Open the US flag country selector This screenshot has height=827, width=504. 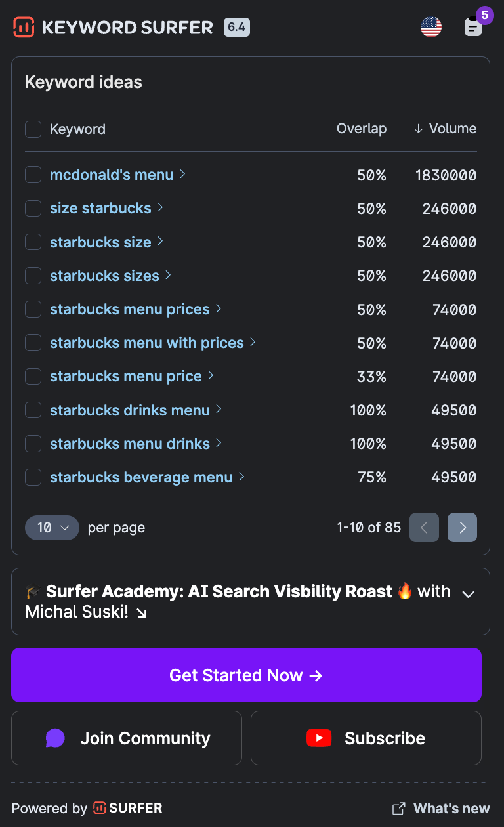(431, 27)
